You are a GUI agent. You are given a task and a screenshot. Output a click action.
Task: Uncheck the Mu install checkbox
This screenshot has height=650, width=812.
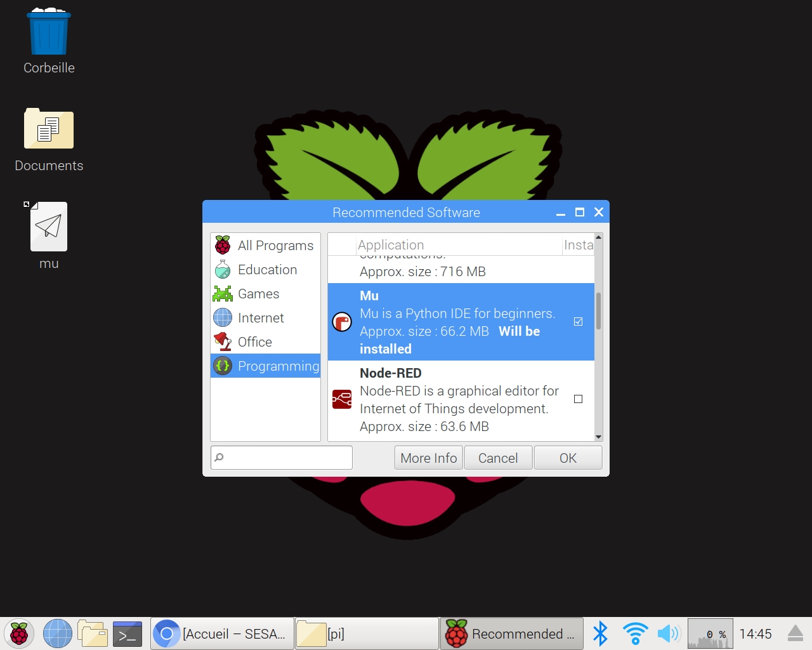pos(578,322)
